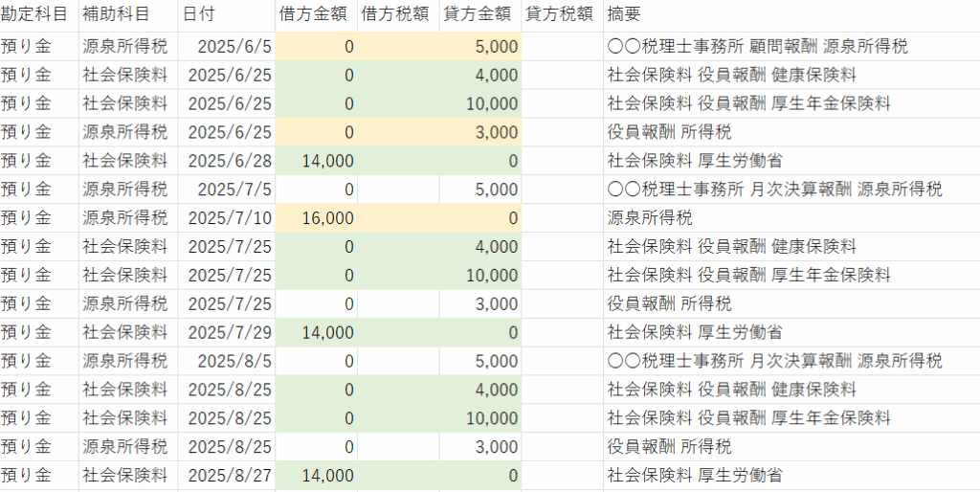This screenshot has width=980, height=492.
Task: Click the 勘定科目 column header
Action: point(34,14)
